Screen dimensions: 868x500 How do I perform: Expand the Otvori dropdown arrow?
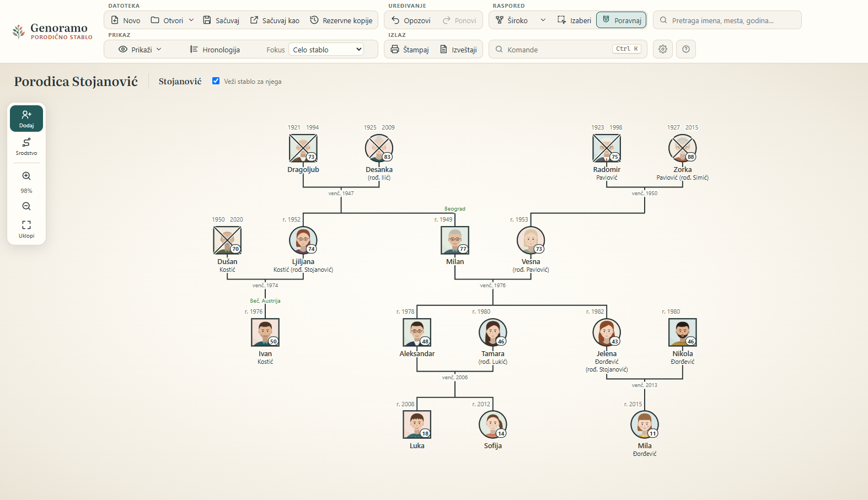click(191, 20)
